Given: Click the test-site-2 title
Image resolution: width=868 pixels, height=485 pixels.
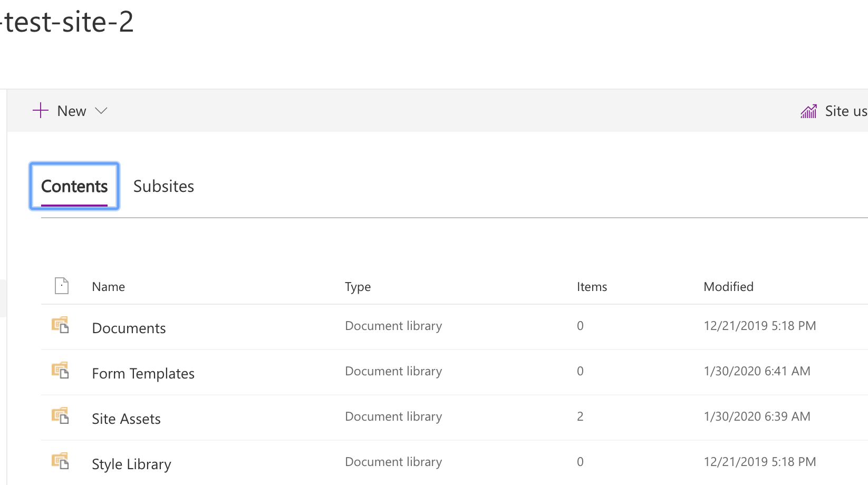Looking at the screenshot, I should click(67, 22).
